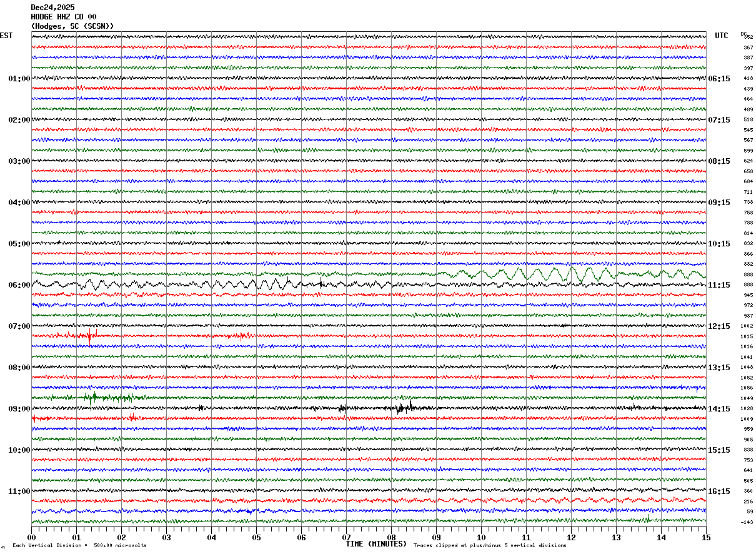Screen dimensions: 756x554
Task: Click minute '10' on the time axis
Action: click(x=481, y=537)
